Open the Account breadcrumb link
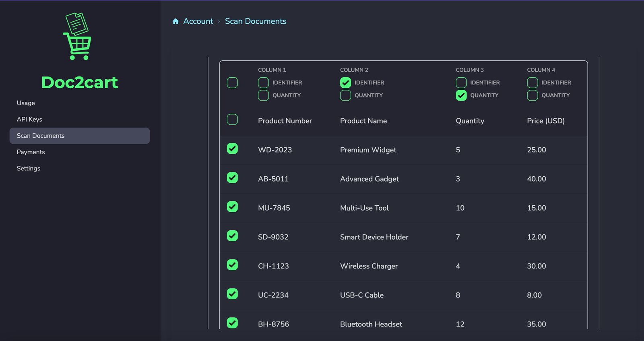 pyautogui.click(x=198, y=21)
